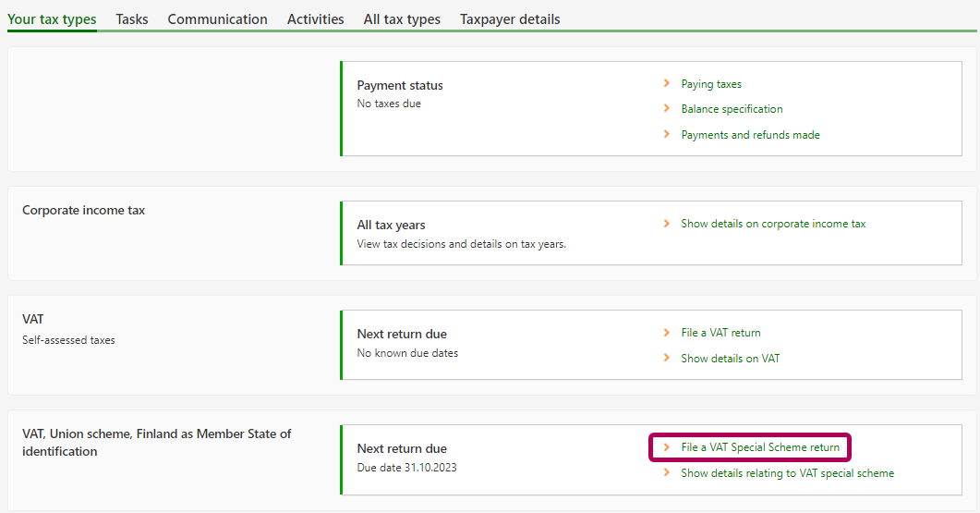Click the Due date 31.10.2023 text
Image resolution: width=980 pixels, height=513 pixels.
pyautogui.click(x=406, y=468)
